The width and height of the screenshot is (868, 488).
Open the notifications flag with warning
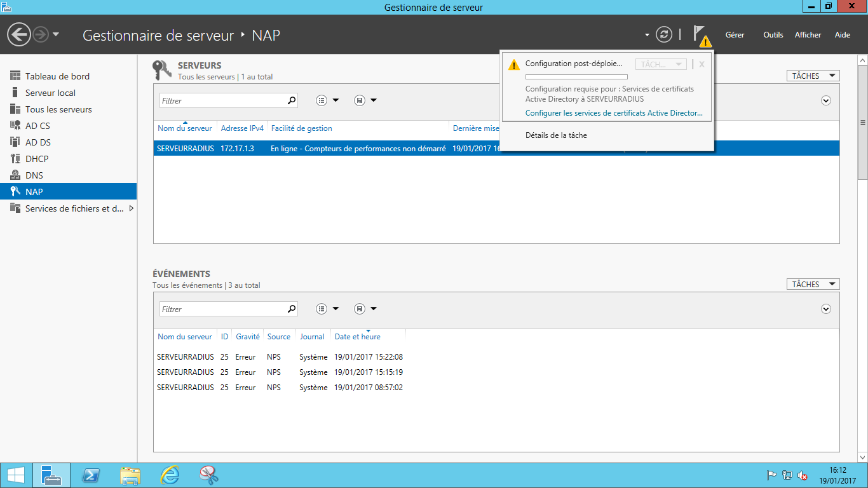pos(701,35)
